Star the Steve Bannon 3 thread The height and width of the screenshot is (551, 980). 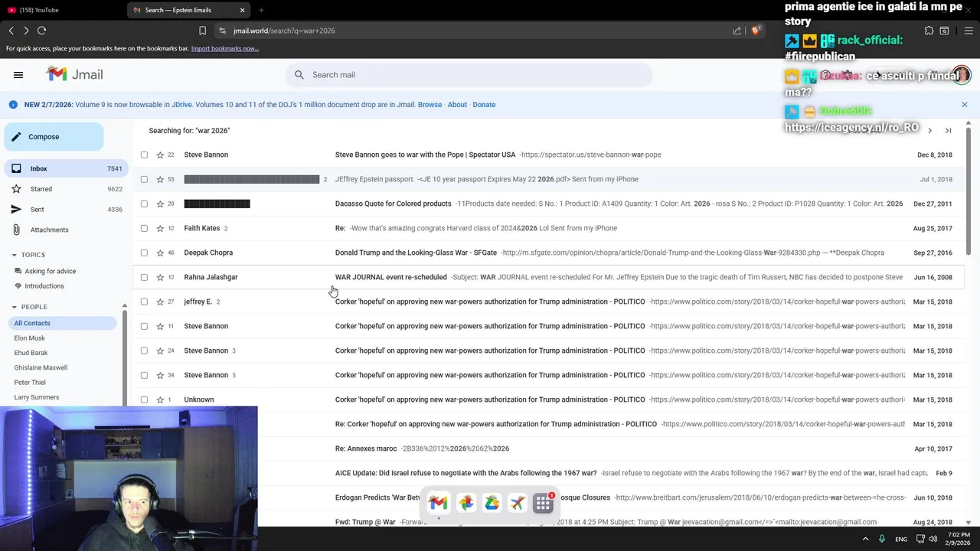(x=160, y=350)
